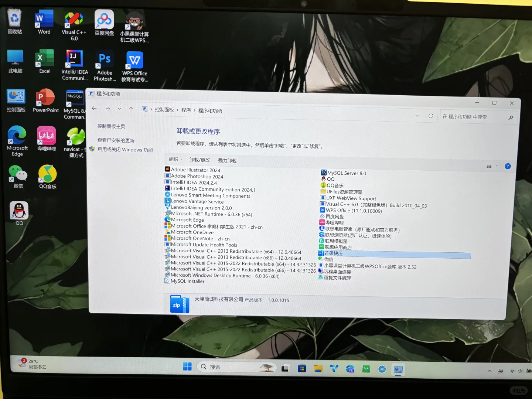Open Task View from the taskbar
The width and height of the screenshot is (532, 399).
285,368
